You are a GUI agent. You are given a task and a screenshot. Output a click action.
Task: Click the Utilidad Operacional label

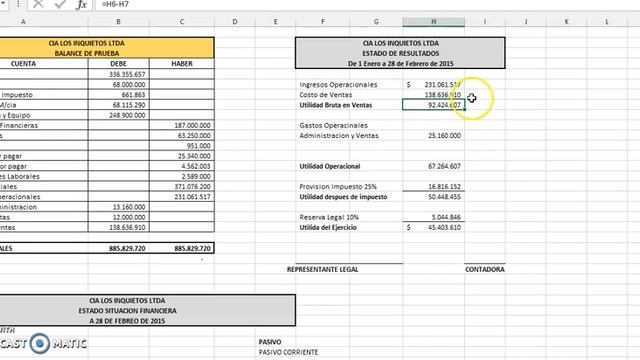click(x=330, y=166)
